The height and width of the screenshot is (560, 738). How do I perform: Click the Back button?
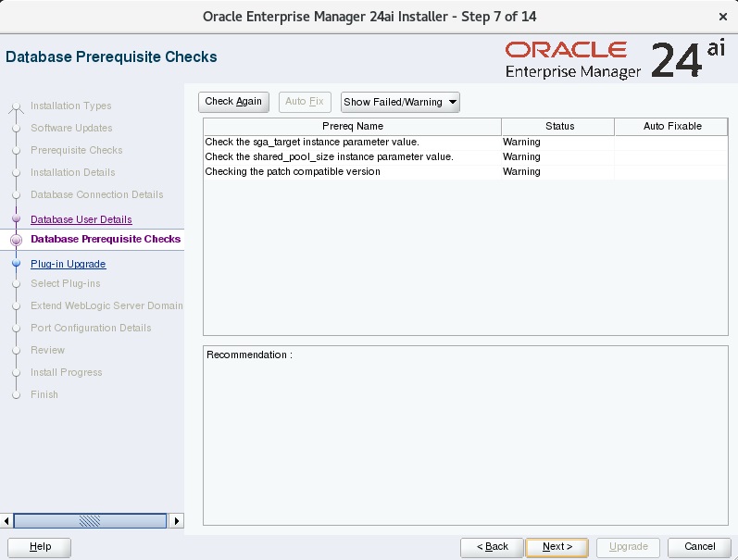tap(492, 547)
